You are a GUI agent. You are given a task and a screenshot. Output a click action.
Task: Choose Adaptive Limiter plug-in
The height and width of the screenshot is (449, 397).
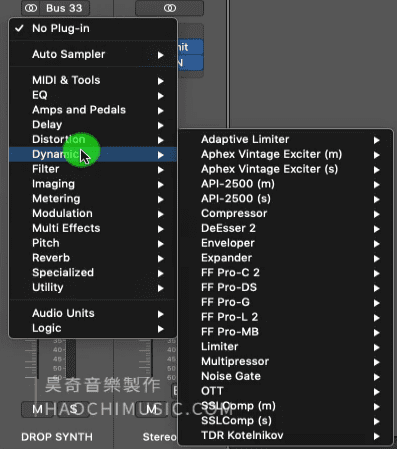286,140
